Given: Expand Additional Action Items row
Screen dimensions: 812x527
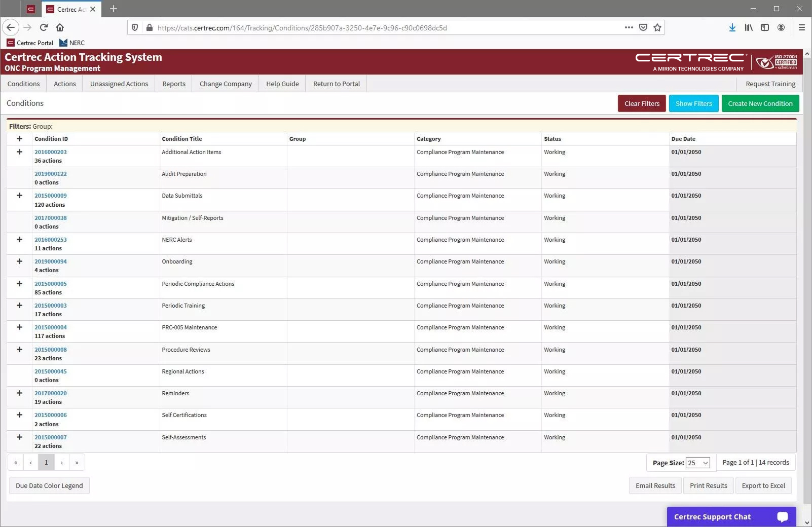Looking at the screenshot, I should (19, 152).
